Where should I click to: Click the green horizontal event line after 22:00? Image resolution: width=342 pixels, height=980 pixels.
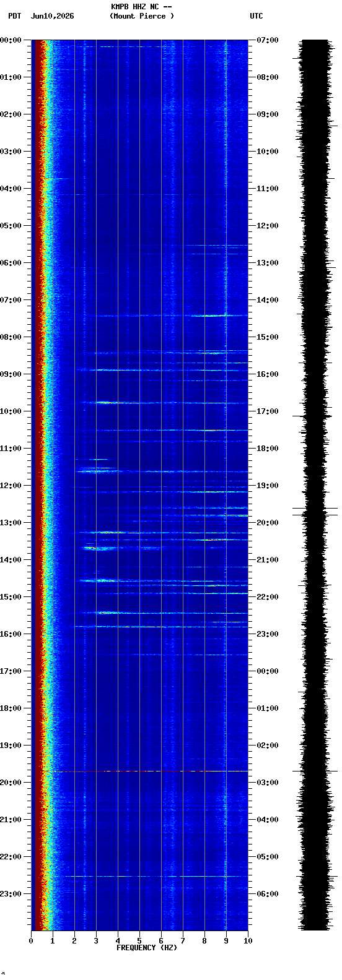tap(152, 876)
